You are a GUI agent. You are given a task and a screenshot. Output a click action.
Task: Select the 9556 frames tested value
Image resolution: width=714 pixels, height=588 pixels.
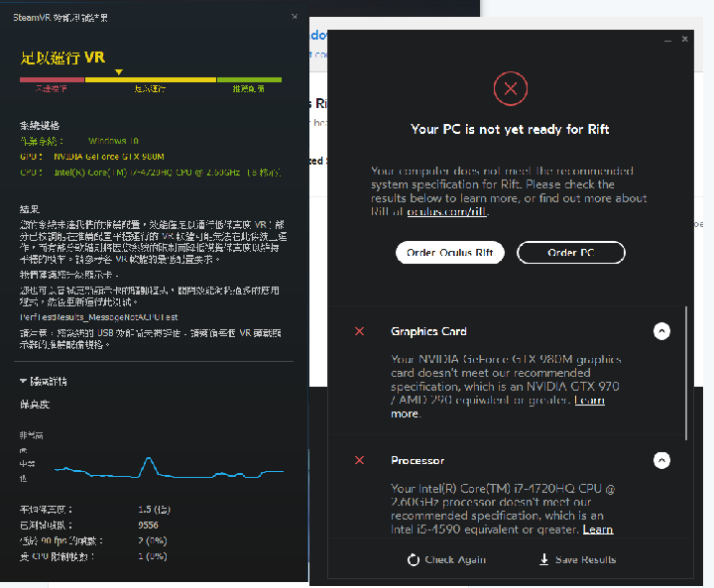(x=148, y=526)
